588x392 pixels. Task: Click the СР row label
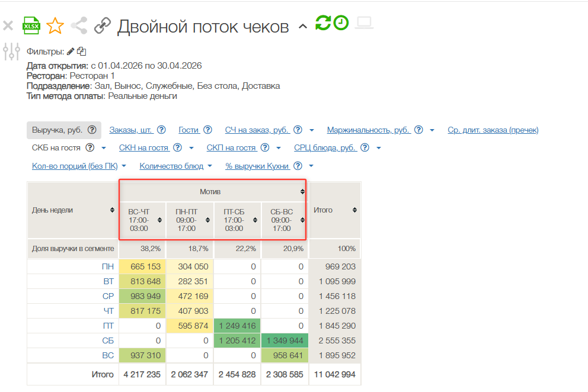108,297
